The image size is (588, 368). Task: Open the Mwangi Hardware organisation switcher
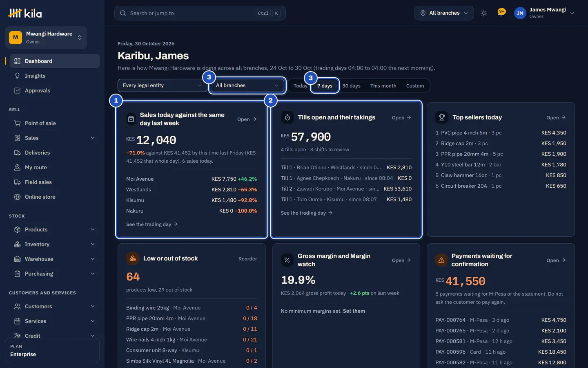click(x=46, y=38)
